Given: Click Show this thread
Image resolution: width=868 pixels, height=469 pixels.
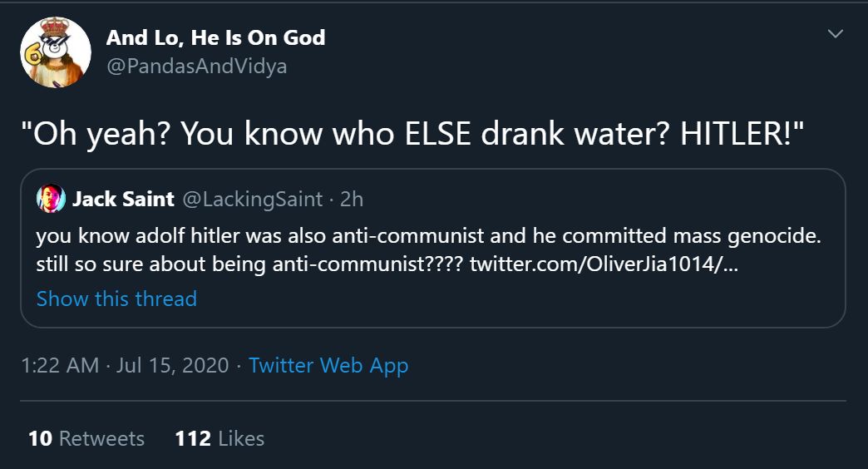Looking at the screenshot, I should (x=116, y=299).
